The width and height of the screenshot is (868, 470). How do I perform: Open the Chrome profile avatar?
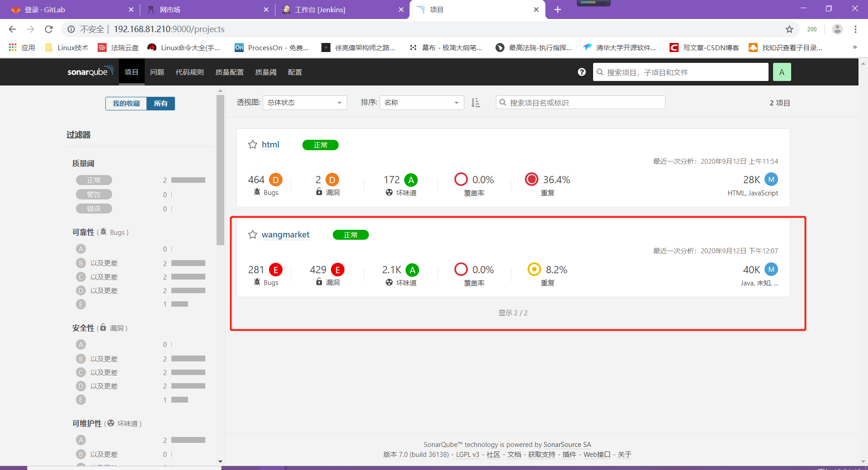837,29
